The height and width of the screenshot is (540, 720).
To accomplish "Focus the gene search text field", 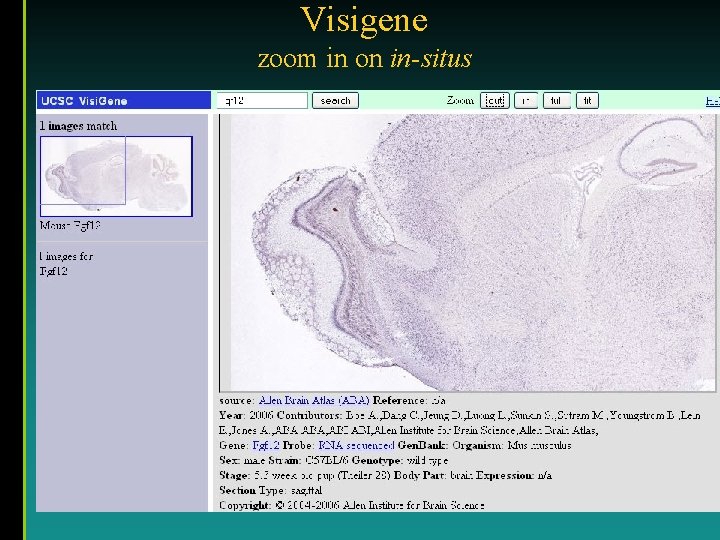I will coord(262,101).
